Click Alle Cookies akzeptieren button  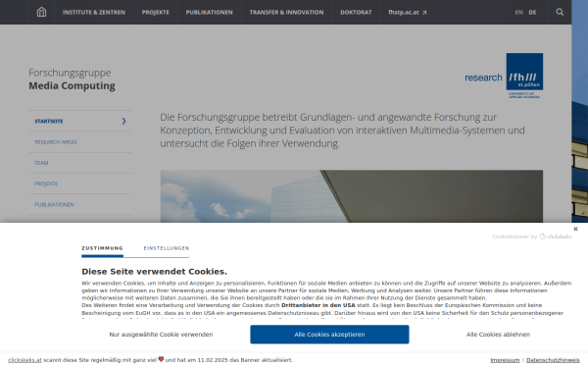[x=329, y=335]
